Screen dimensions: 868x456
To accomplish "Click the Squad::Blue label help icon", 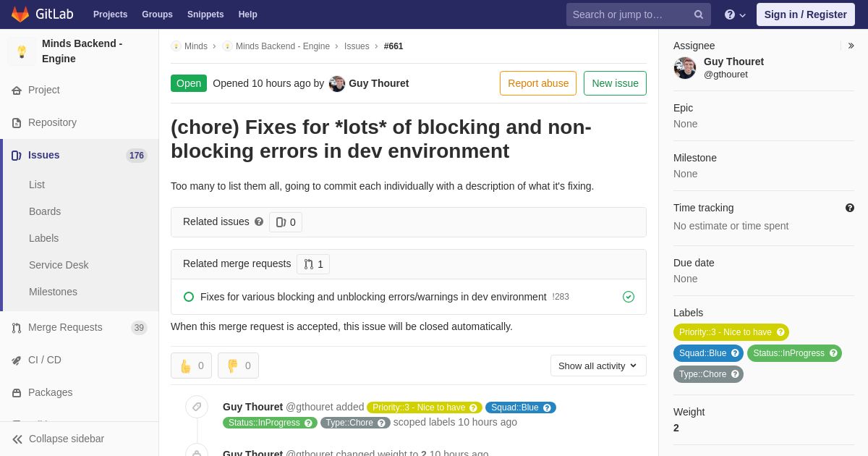I will point(735,353).
